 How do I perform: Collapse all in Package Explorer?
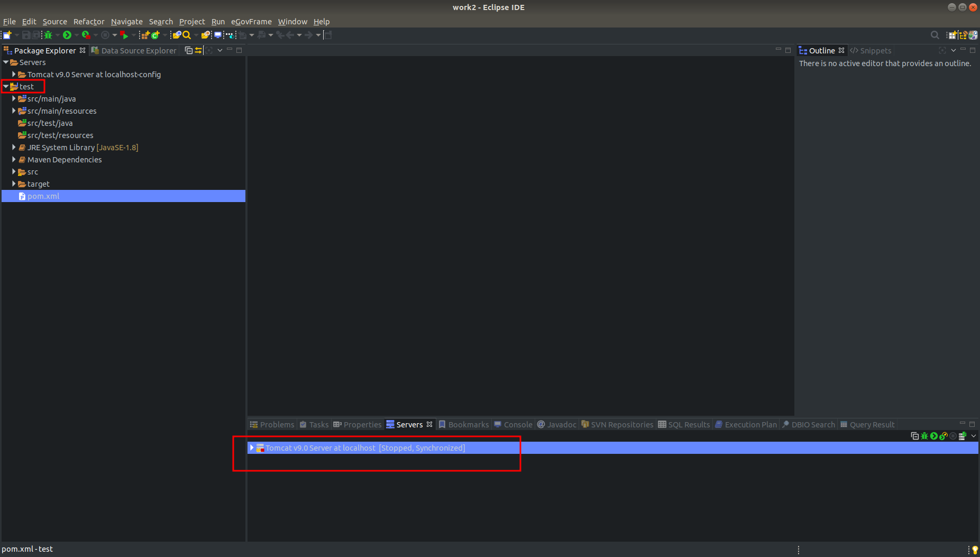tap(188, 50)
